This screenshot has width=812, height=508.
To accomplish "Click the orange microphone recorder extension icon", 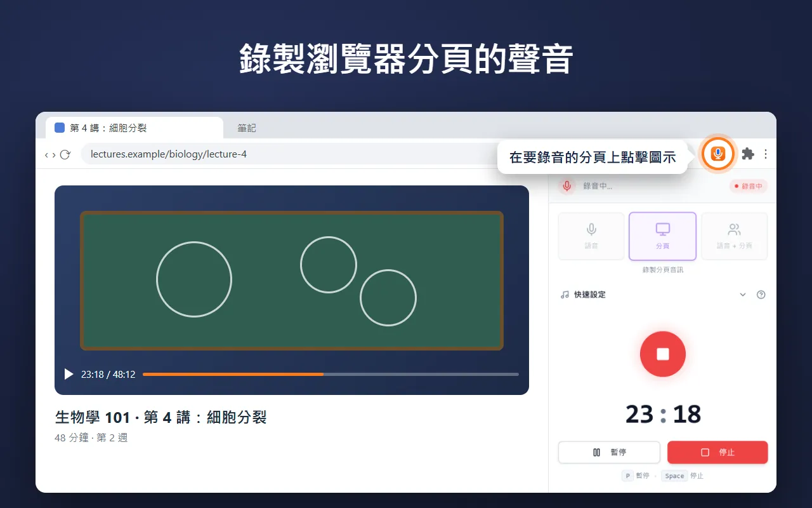I will pyautogui.click(x=717, y=154).
